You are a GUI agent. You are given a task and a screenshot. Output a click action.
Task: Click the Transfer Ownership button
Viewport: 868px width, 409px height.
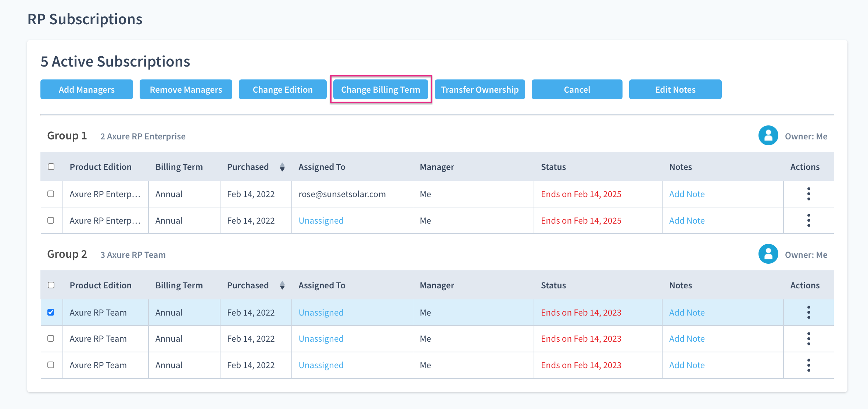click(480, 89)
